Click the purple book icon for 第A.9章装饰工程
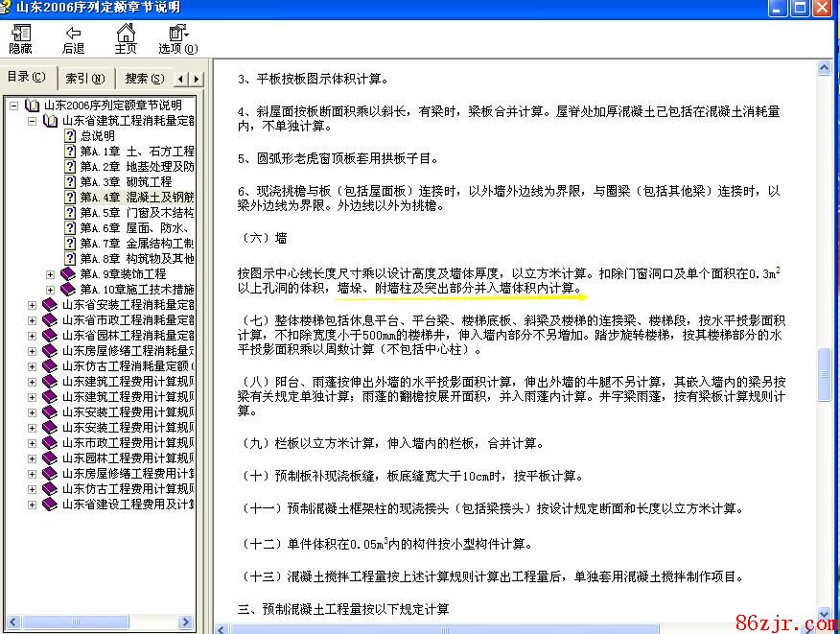Viewport: 840px width, 634px height. click(x=68, y=274)
